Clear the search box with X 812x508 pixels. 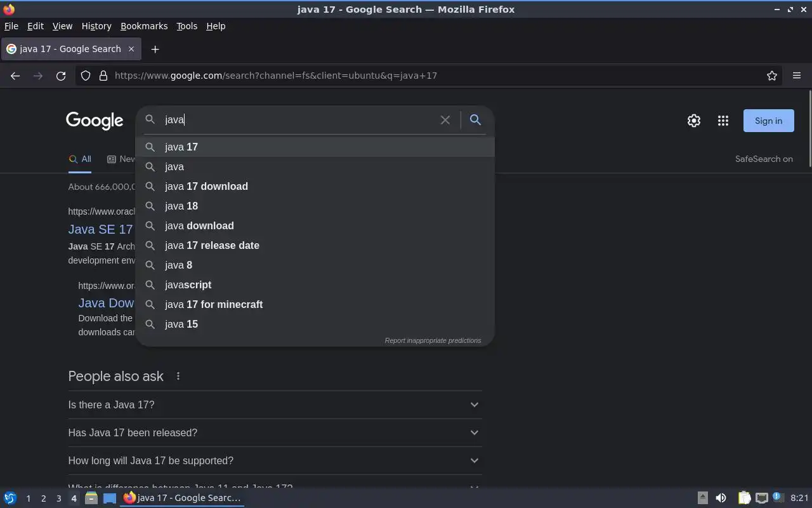point(445,119)
